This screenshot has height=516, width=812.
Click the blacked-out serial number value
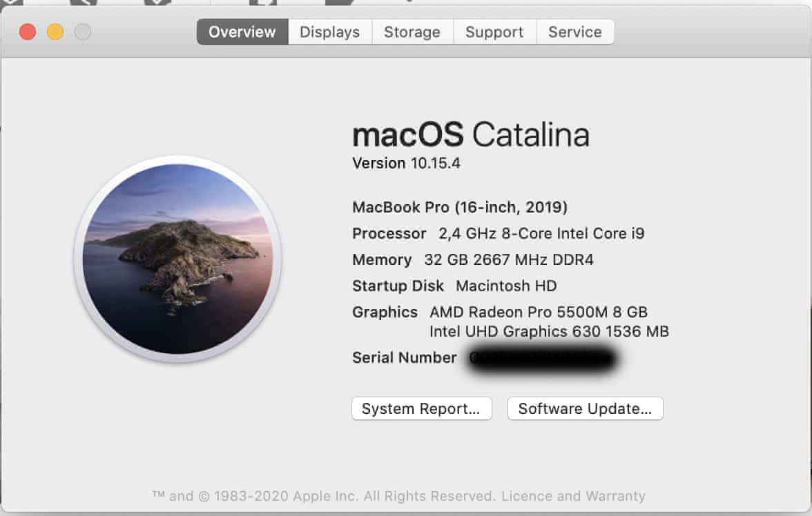[542, 359]
